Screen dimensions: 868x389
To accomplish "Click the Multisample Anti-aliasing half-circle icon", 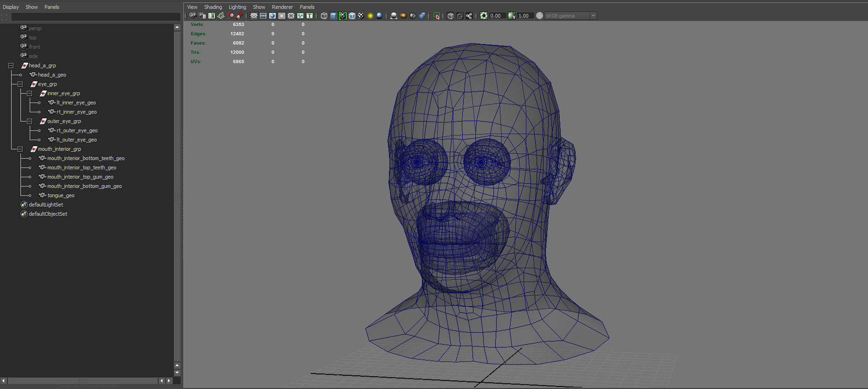I will point(413,16).
